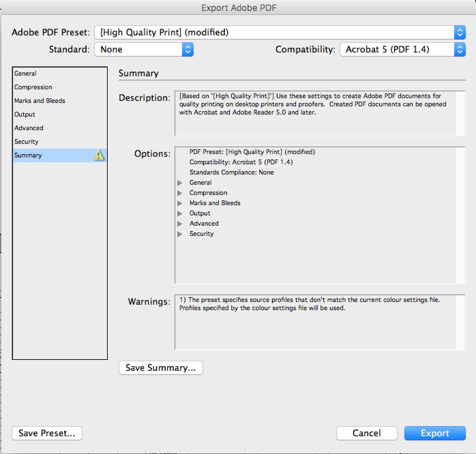
Task: Select Advanced in the left panel list
Action: pos(60,128)
